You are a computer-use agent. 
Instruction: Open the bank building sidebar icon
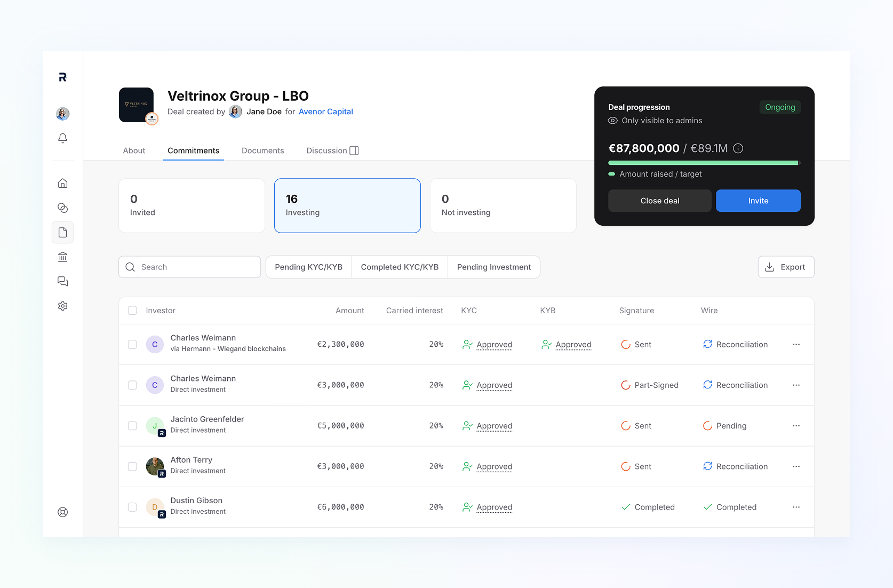coord(62,257)
